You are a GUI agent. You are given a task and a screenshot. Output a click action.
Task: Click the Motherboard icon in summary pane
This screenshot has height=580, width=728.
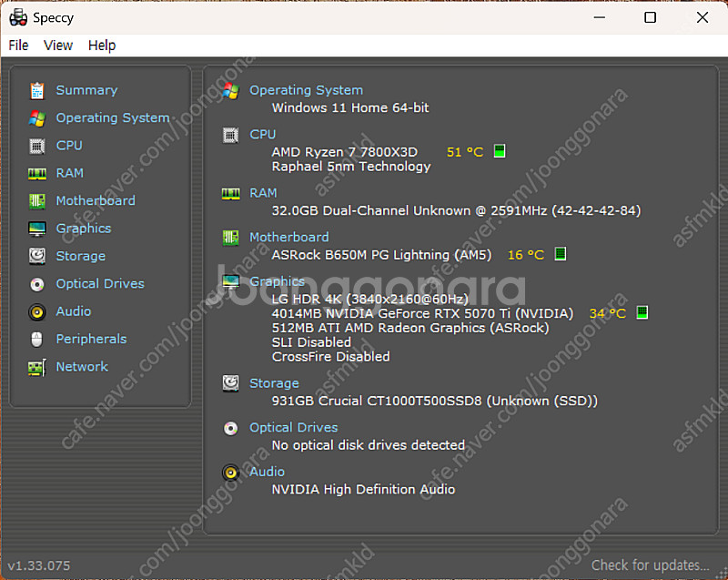click(x=231, y=238)
